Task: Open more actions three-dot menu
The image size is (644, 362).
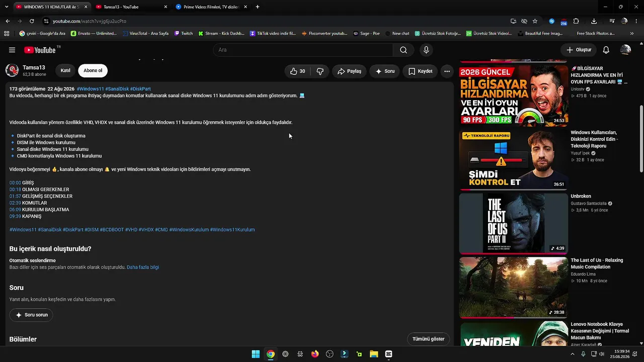Action: pos(447,71)
